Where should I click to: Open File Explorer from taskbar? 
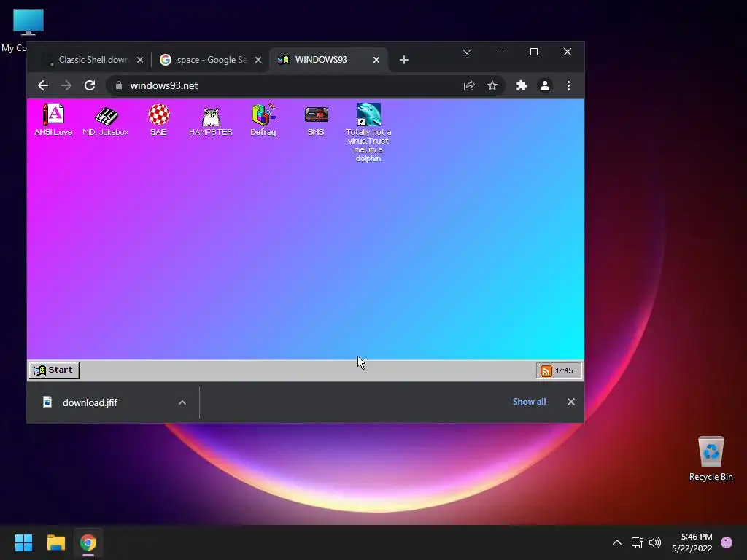[x=55, y=542]
